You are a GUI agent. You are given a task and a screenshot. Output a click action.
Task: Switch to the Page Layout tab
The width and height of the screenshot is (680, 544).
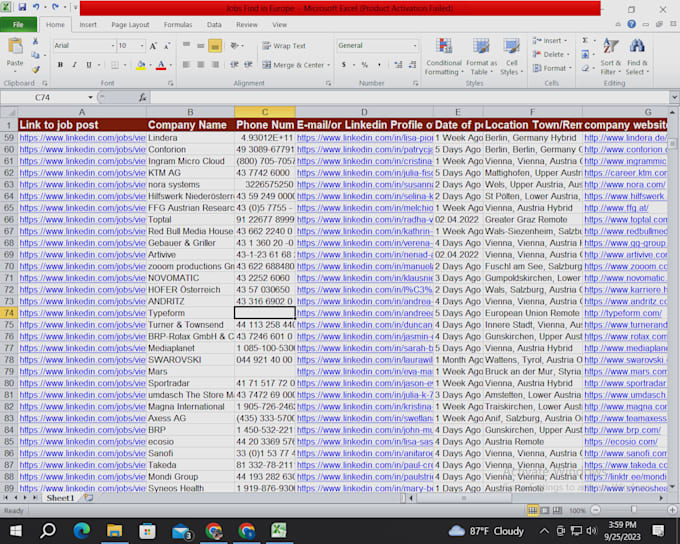click(130, 25)
